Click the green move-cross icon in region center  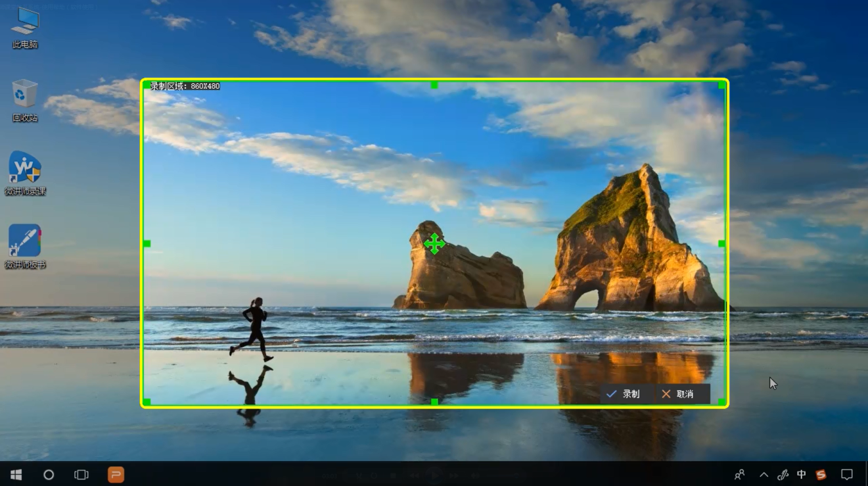pyautogui.click(x=434, y=243)
